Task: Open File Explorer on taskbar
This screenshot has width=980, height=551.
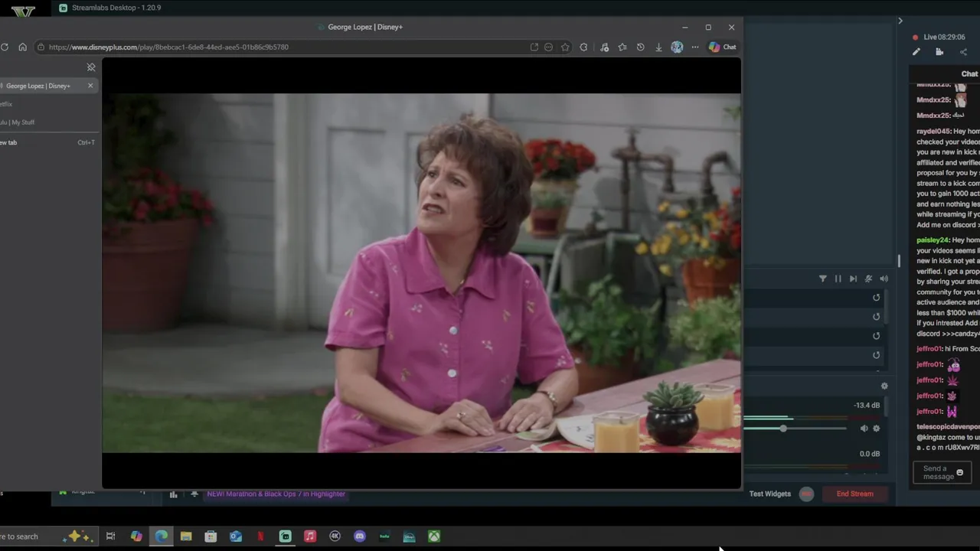Action: pyautogui.click(x=186, y=536)
